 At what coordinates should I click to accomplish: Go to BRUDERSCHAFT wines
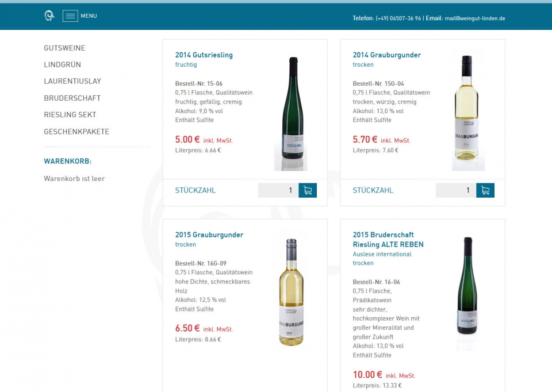[x=72, y=98]
